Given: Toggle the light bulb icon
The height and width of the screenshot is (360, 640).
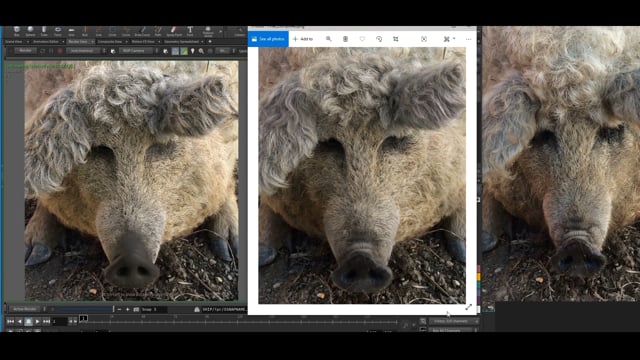Looking at the screenshot, I should (x=193, y=51).
